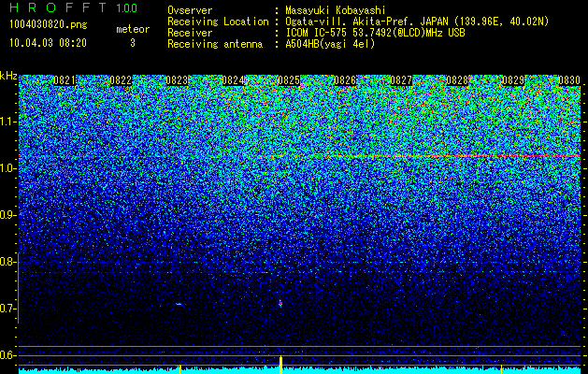Click the ICOM IC-575 receiver details
This screenshot has width=588, height=374.
tap(375, 33)
